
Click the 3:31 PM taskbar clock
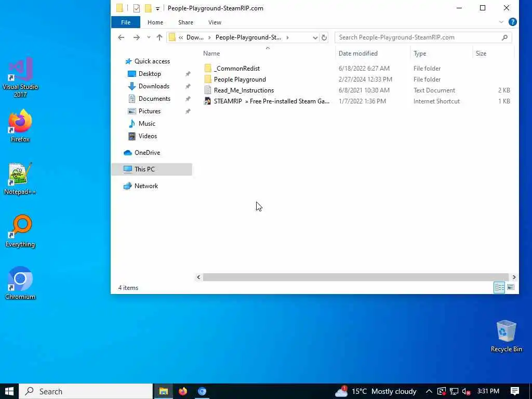(x=488, y=391)
